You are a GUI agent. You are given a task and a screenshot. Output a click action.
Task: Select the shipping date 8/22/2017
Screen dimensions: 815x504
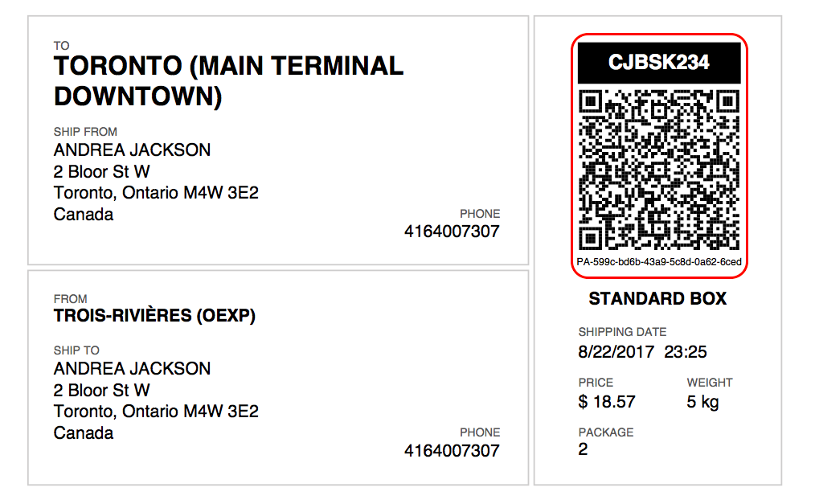click(x=616, y=352)
